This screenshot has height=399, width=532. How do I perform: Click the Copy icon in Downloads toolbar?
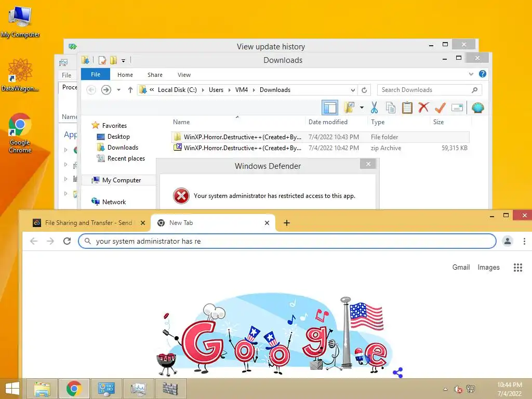pyautogui.click(x=391, y=108)
